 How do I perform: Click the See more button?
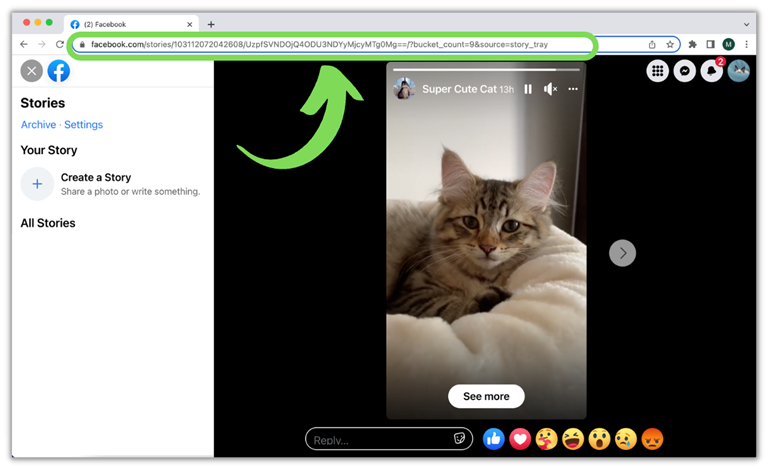(x=486, y=396)
